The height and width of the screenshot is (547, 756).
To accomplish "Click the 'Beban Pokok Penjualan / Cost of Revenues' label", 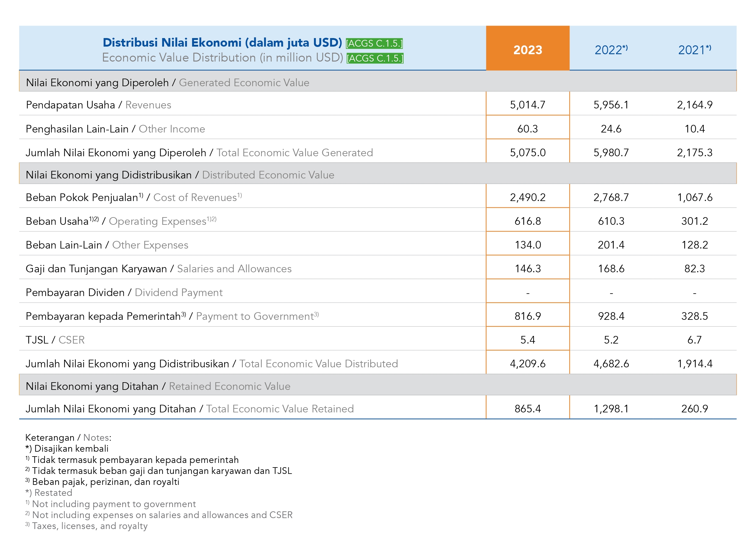I will 134,197.
